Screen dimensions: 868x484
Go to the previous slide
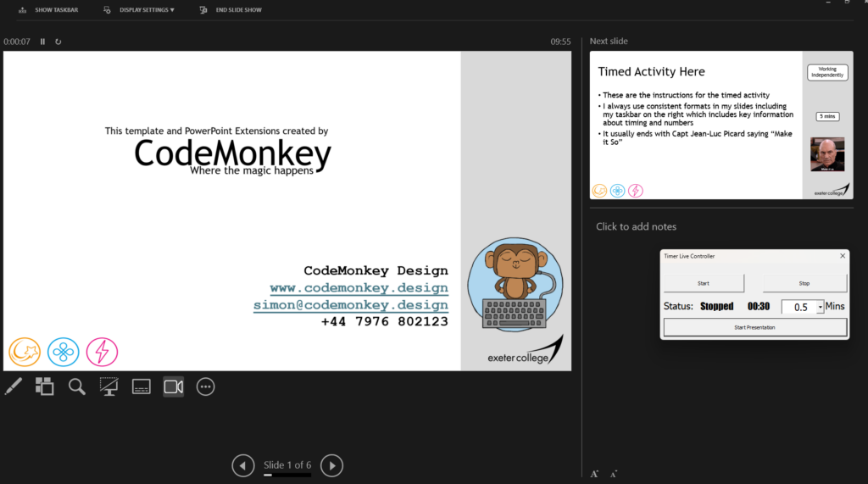pos(243,465)
